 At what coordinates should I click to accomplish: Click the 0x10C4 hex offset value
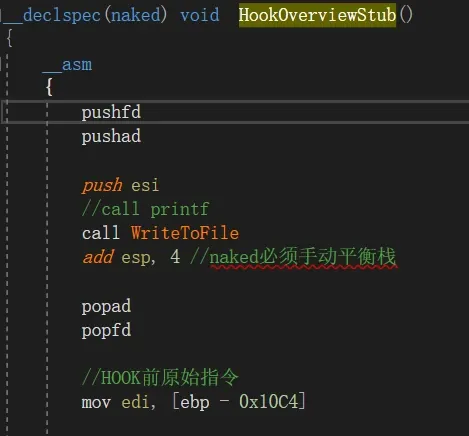(269, 401)
